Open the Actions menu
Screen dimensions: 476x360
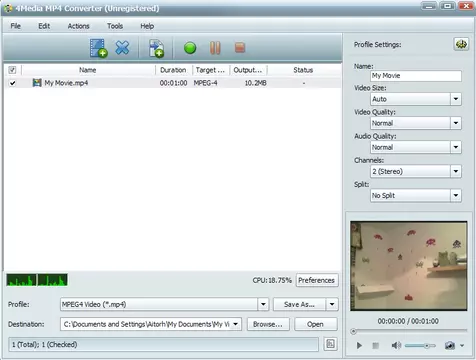coord(78,26)
